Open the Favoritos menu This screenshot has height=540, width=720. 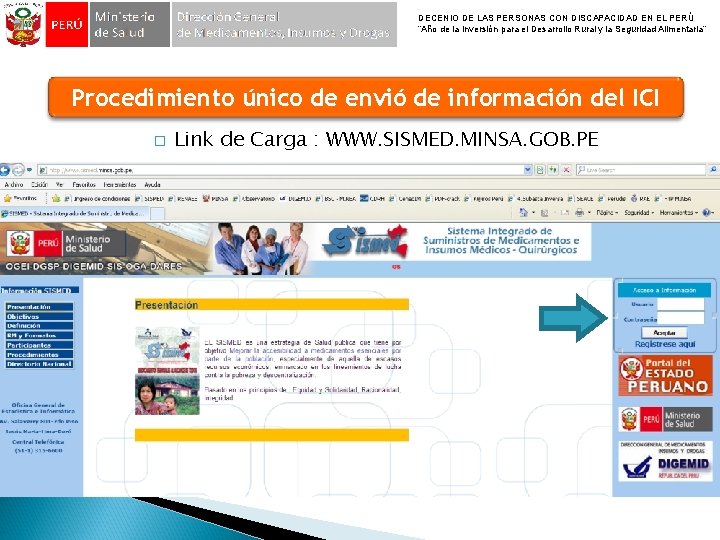[x=84, y=185]
